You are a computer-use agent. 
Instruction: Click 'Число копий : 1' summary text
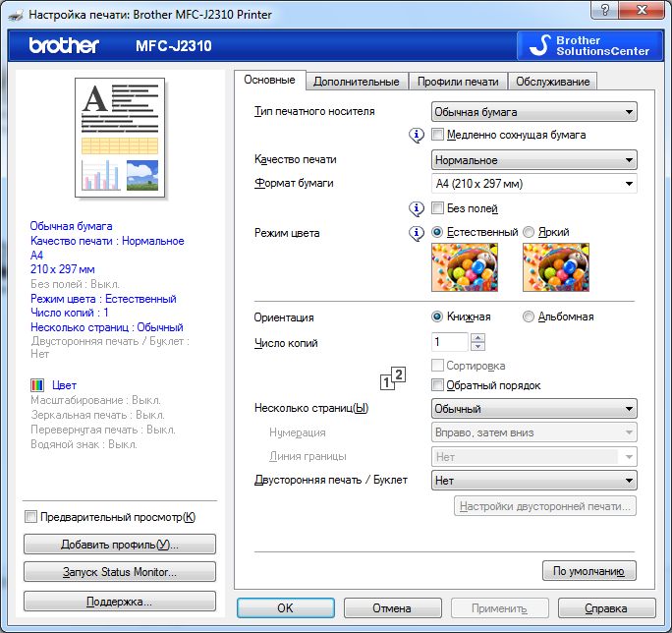tap(70, 313)
